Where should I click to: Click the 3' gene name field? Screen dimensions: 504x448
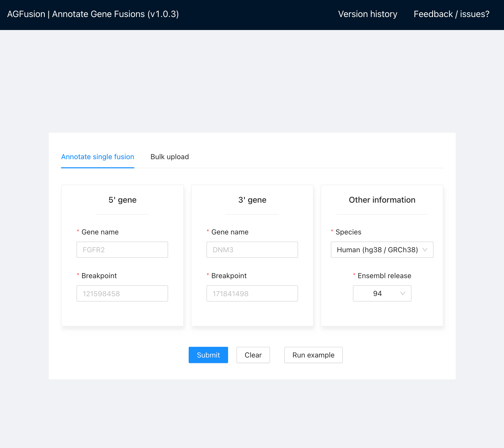tap(252, 249)
